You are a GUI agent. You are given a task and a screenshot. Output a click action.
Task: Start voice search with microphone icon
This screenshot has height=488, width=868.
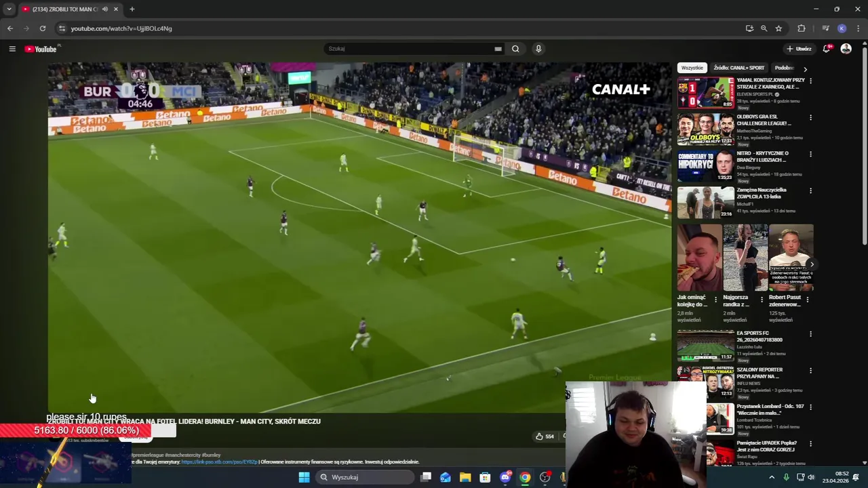pyautogui.click(x=538, y=49)
